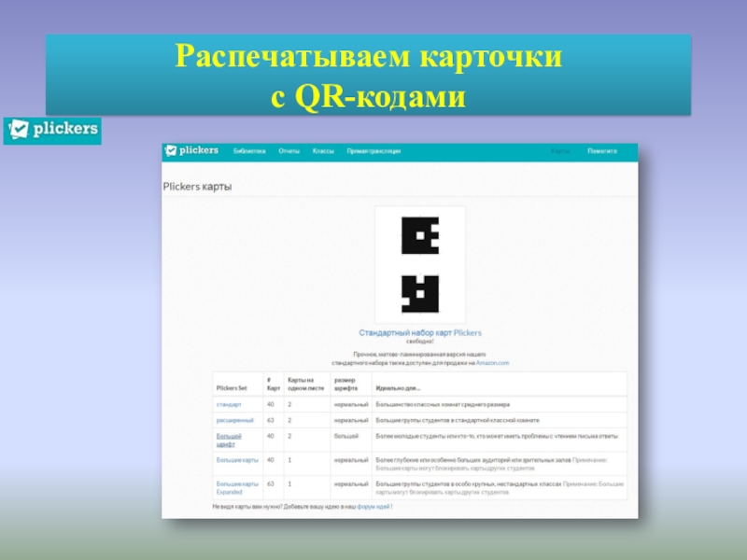The width and height of the screenshot is (747, 560).
Task: Click the свободно! label under card set
Action: click(419, 342)
